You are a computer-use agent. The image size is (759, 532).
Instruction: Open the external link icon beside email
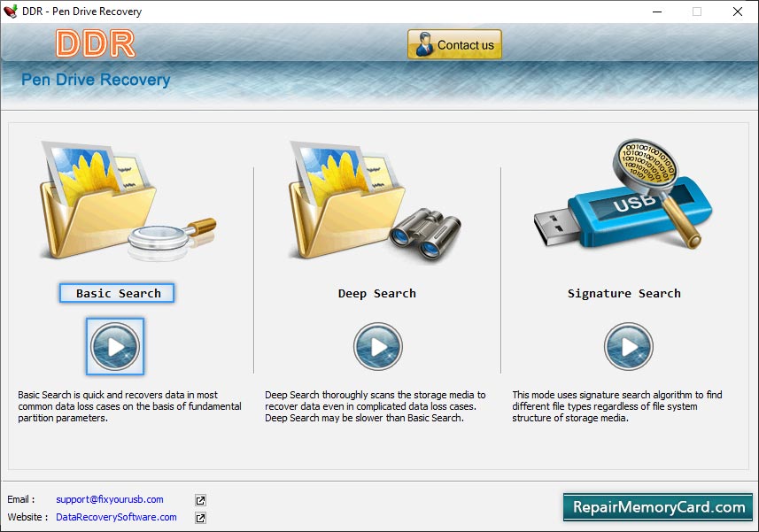pyautogui.click(x=200, y=500)
